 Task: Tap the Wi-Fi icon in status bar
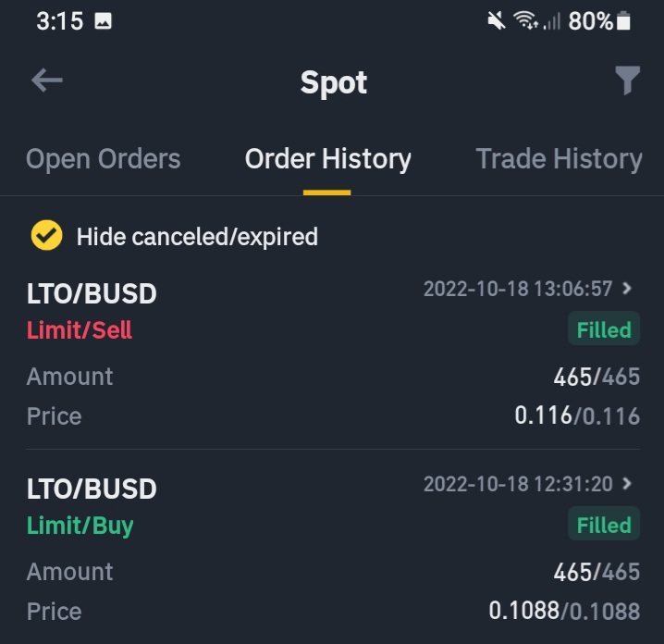525,20
